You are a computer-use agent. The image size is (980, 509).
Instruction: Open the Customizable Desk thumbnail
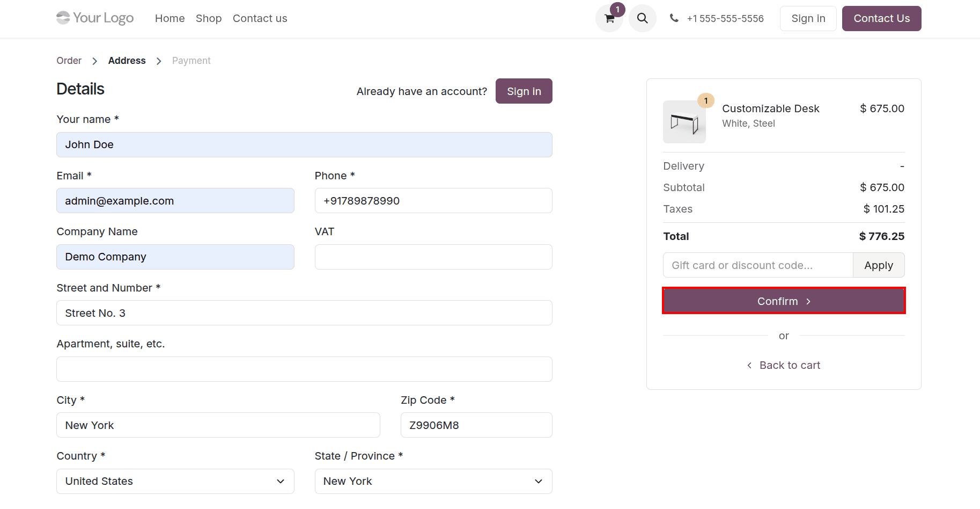[x=684, y=122]
